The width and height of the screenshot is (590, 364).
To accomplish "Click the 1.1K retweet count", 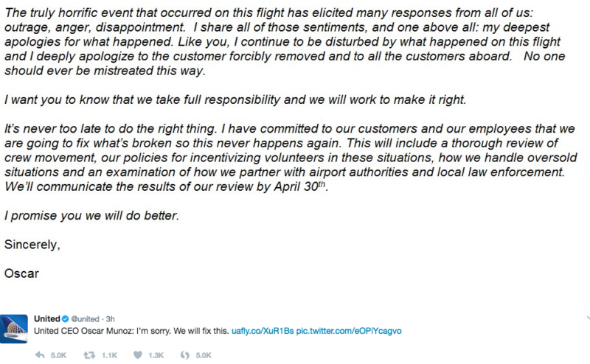I will (x=108, y=354).
